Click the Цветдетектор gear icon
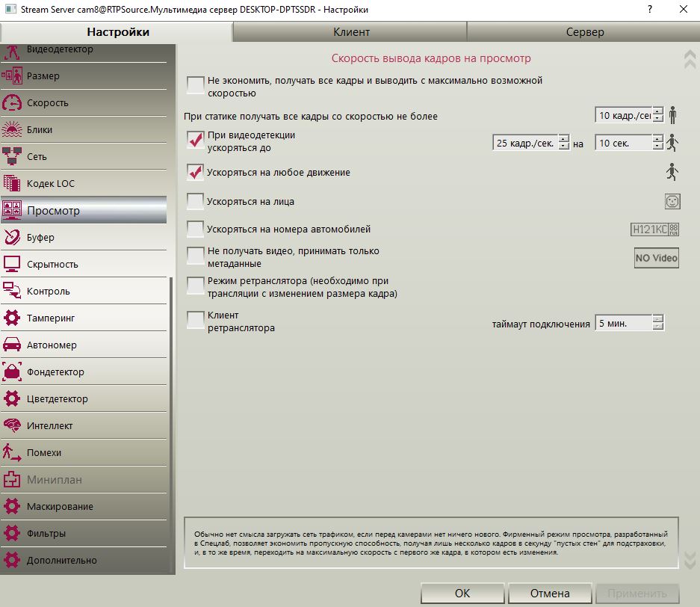 (x=12, y=398)
